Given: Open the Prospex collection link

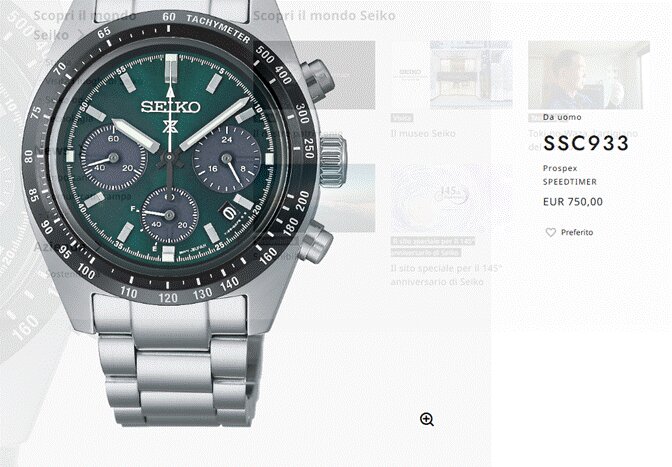Looking at the screenshot, I should click(560, 168).
